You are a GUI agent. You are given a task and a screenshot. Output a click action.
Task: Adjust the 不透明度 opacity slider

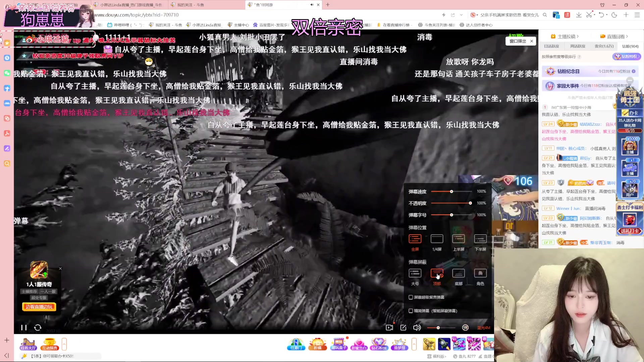[x=451, y=203]
